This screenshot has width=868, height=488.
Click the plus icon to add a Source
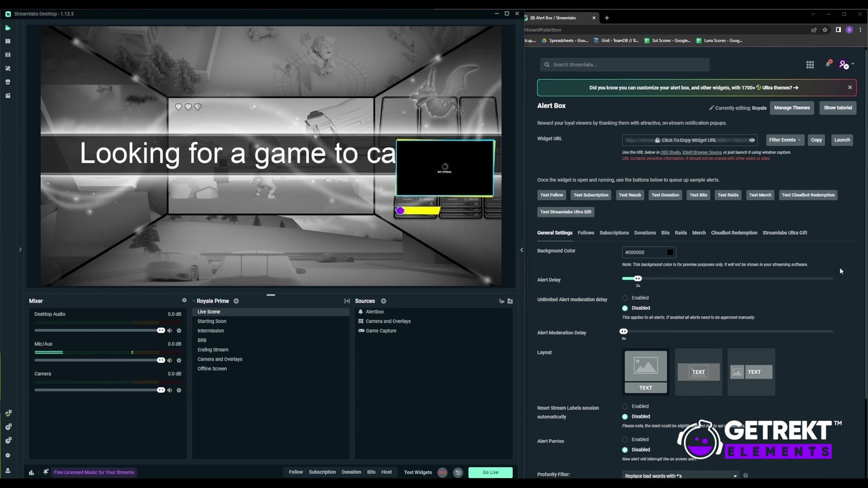tap(384, 301)
